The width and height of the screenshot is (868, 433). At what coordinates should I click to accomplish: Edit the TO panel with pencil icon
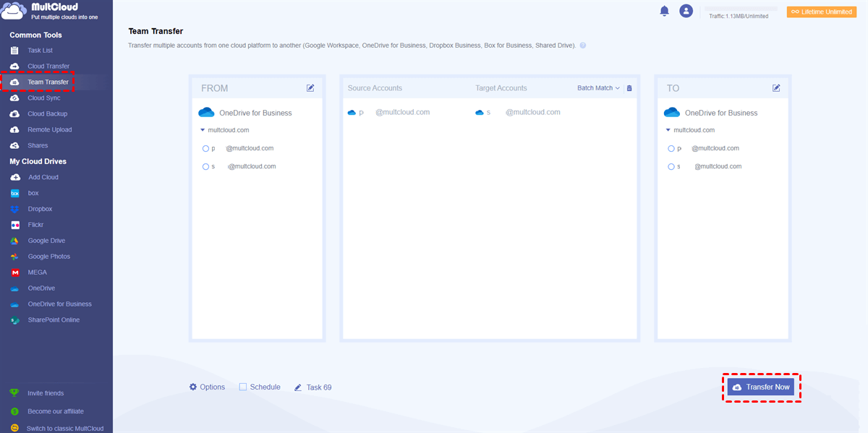(776, 88)
